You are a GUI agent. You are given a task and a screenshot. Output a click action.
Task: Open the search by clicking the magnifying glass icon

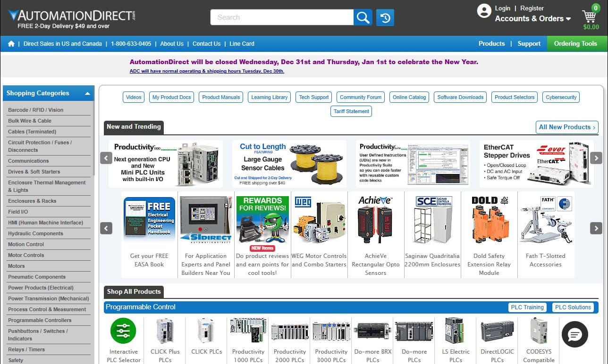click(x=363, y=17)
